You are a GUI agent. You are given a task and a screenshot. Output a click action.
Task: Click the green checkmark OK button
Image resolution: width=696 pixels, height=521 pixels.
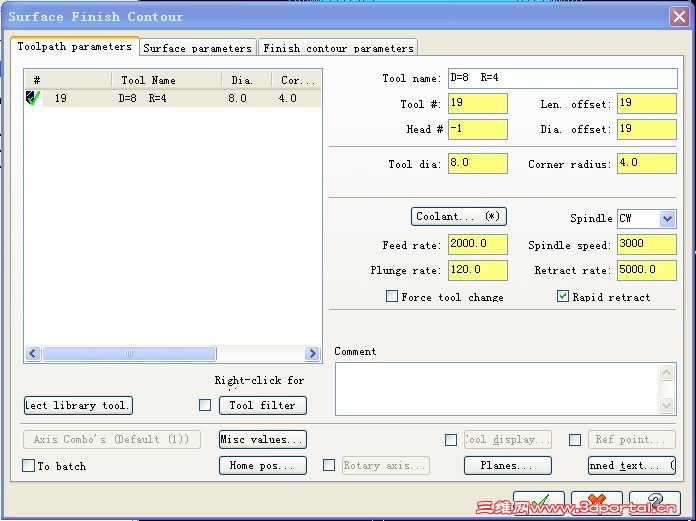[x=539, y=504]
